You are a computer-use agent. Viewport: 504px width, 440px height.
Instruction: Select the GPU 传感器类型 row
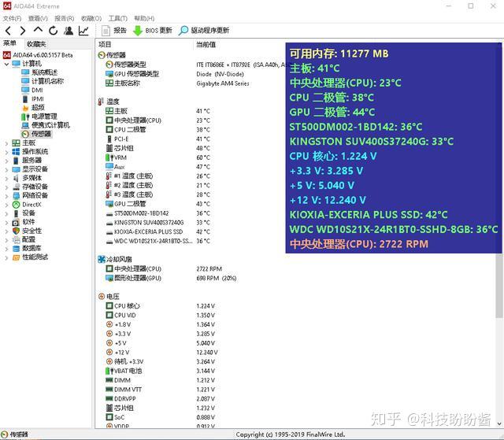click(176, 74)
